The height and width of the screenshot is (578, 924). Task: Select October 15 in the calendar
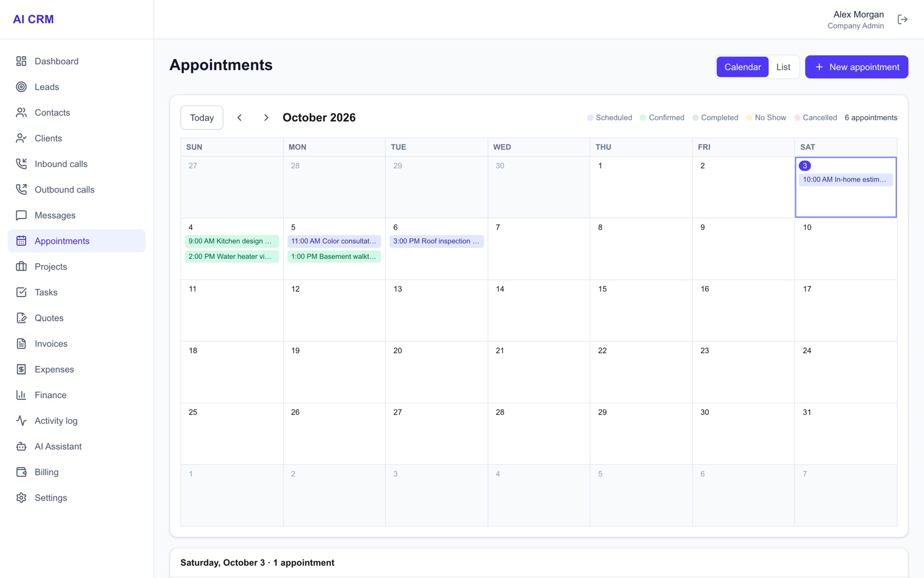coord(641,310)
